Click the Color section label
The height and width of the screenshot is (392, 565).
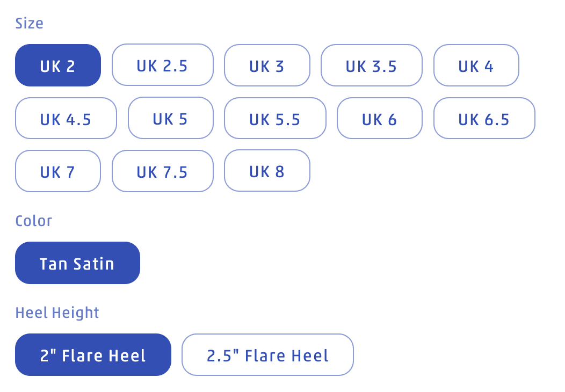(x=34, y=221)
